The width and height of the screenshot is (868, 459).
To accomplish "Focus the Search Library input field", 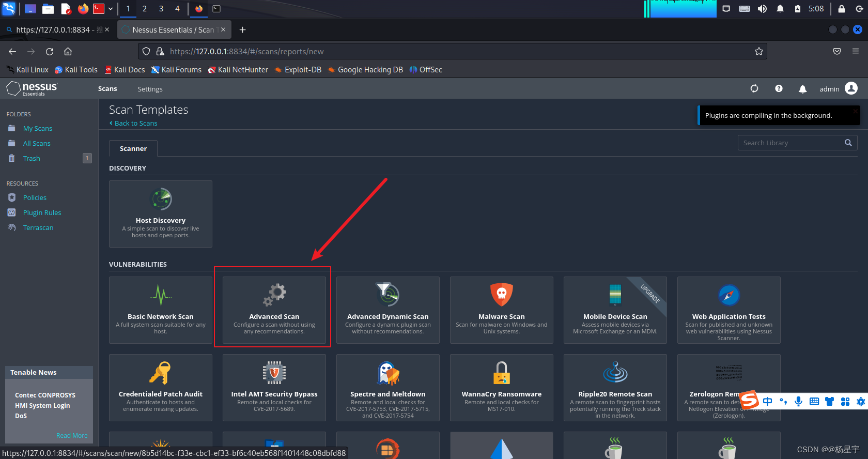I will (791, 143).
